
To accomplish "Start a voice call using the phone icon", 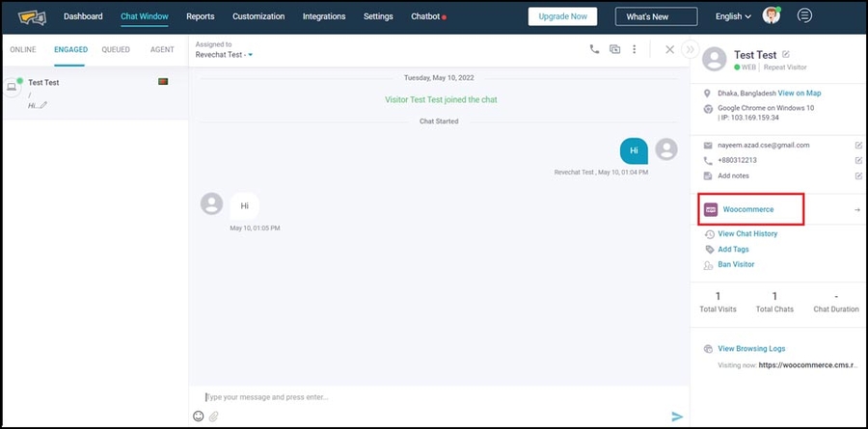I will point(594,49).
